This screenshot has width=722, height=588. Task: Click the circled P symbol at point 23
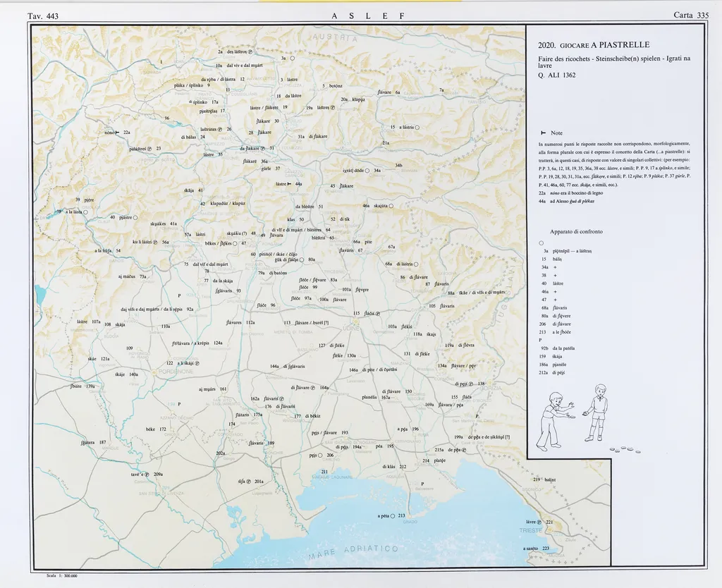149,149
